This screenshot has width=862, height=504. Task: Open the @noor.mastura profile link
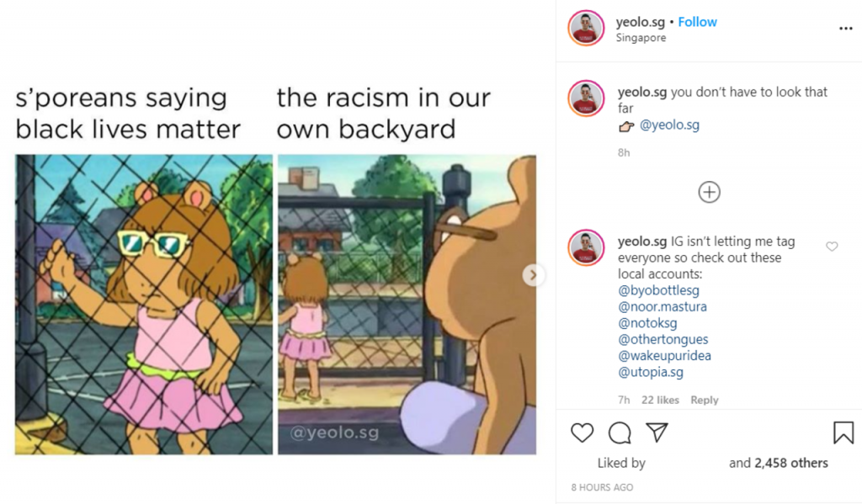coord(662,306)
